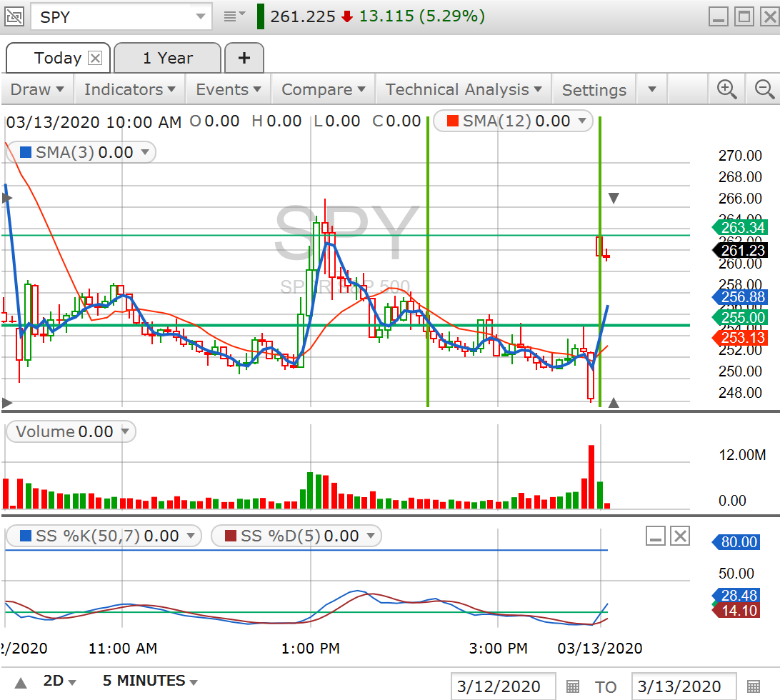Open the Indicators menu
Viewport: 780px width, 700px height.
[x=129, y=89]
